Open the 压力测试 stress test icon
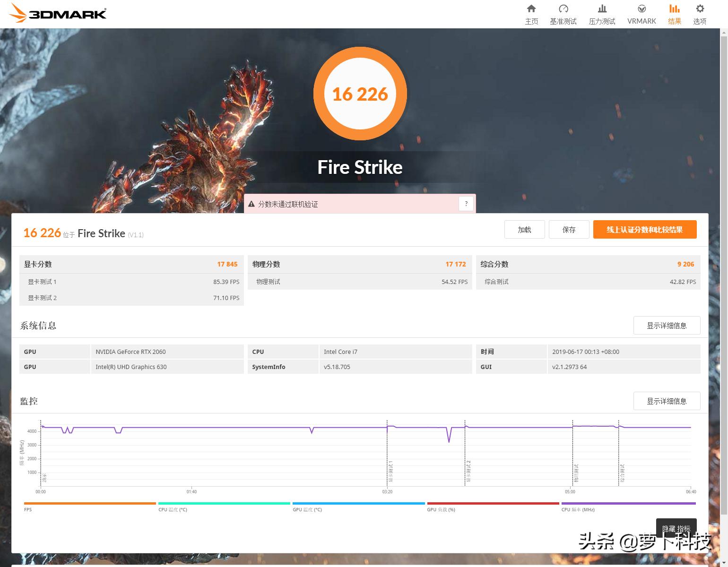Viewport: 728px width, 567px height. coord(602,9)
